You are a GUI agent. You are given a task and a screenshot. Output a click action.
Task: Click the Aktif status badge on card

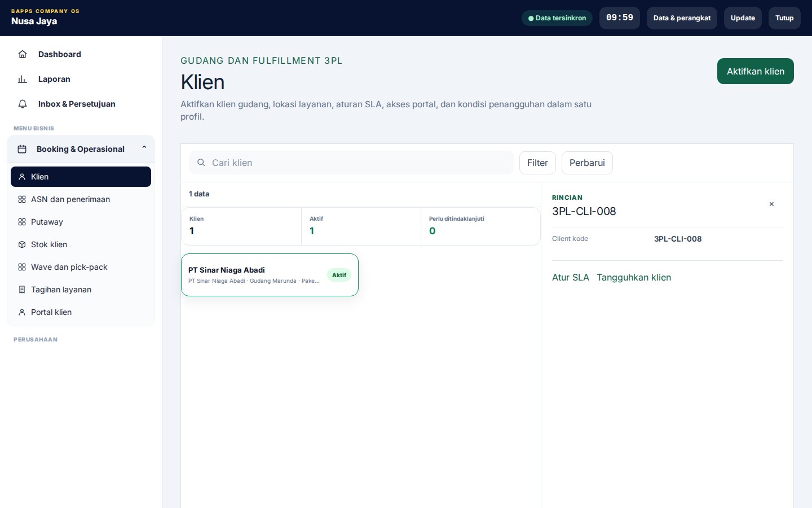tap(339, 275)
